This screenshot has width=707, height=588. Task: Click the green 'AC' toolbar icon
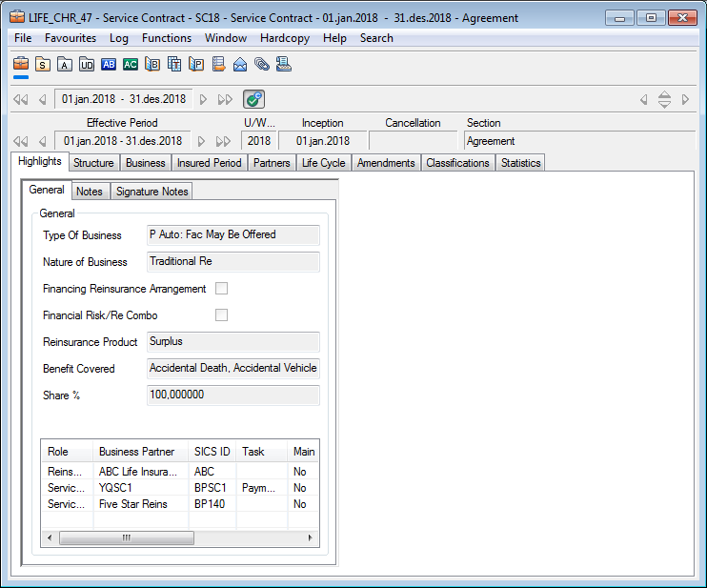pyautogui.click(x=130, y=64)
